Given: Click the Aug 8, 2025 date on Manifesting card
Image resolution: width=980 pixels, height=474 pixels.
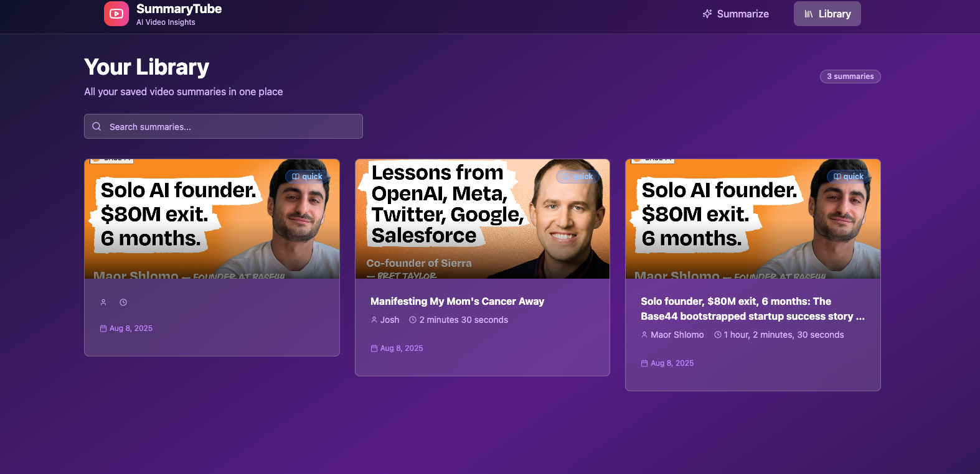Looking at the screenshot, I should 402,348.
